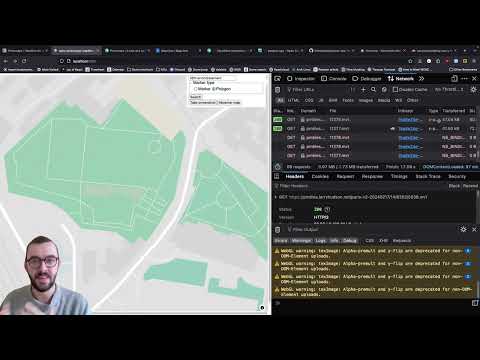Click the Resend button in headers panel
This screenshot has height=360, width=480.
pyautogui.click(x=470, y=186)
